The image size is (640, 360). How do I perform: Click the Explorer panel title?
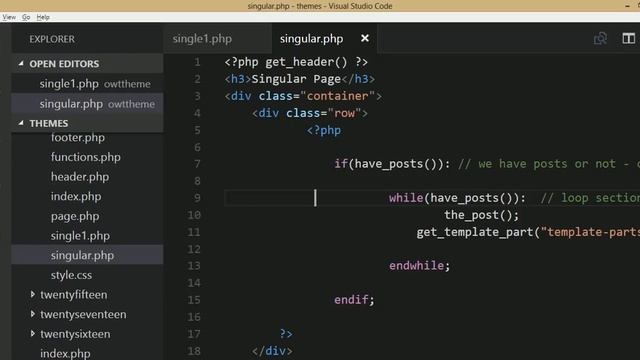pyautogui.click(x=52, y=39)
